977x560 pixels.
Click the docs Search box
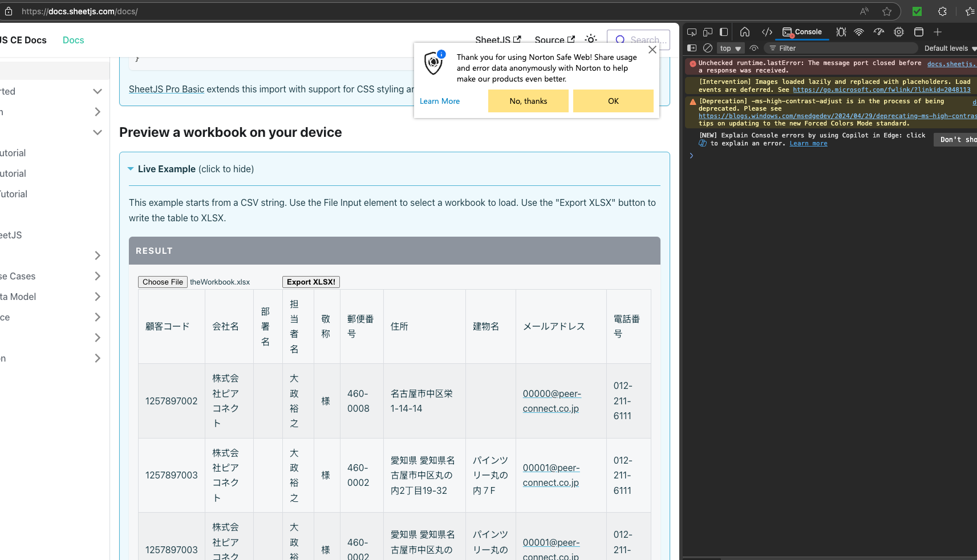(638, 40)
